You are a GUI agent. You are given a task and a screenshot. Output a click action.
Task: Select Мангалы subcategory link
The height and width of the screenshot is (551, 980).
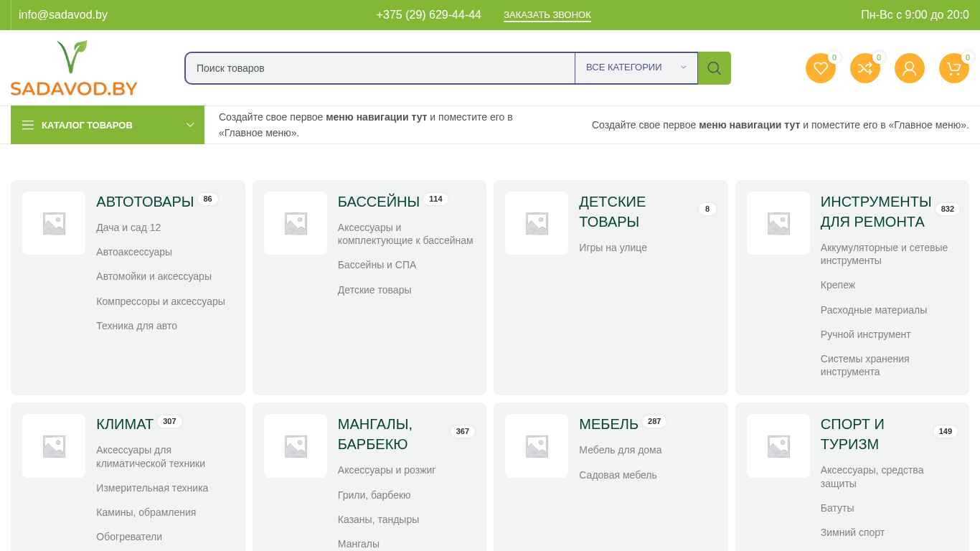click(359, 544)
